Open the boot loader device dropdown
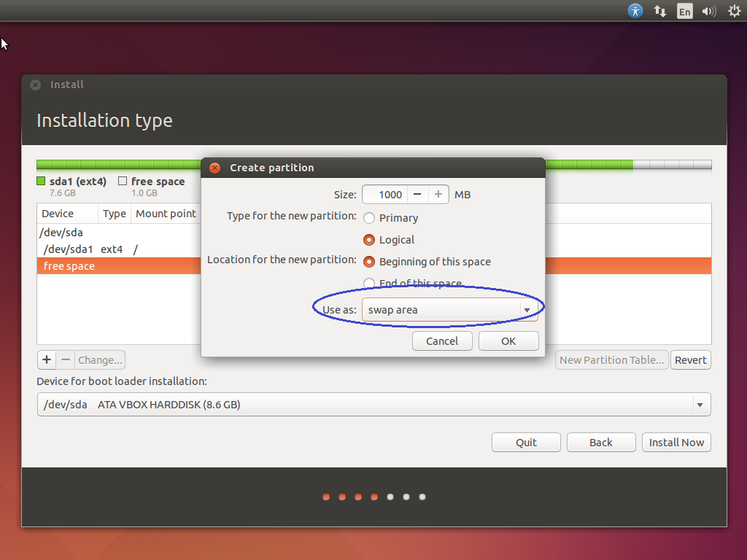This screenshot has height=560, width=747. [x=699, y=404]
